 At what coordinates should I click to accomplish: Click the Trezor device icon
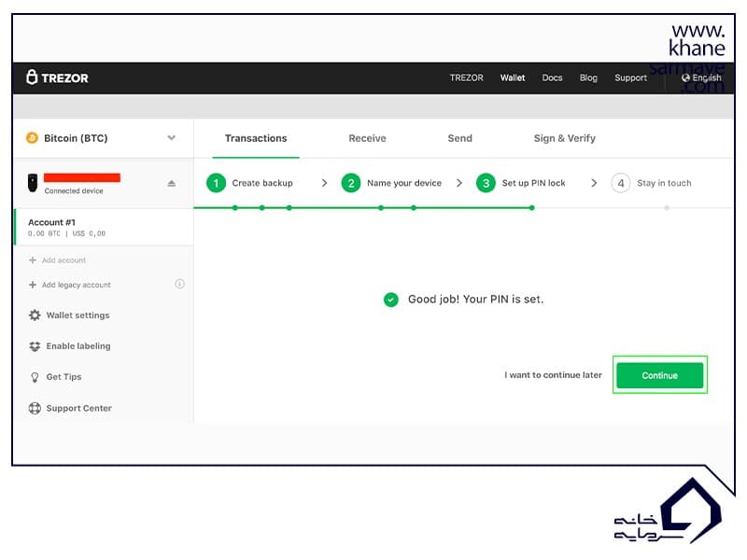tap(33, 183)
